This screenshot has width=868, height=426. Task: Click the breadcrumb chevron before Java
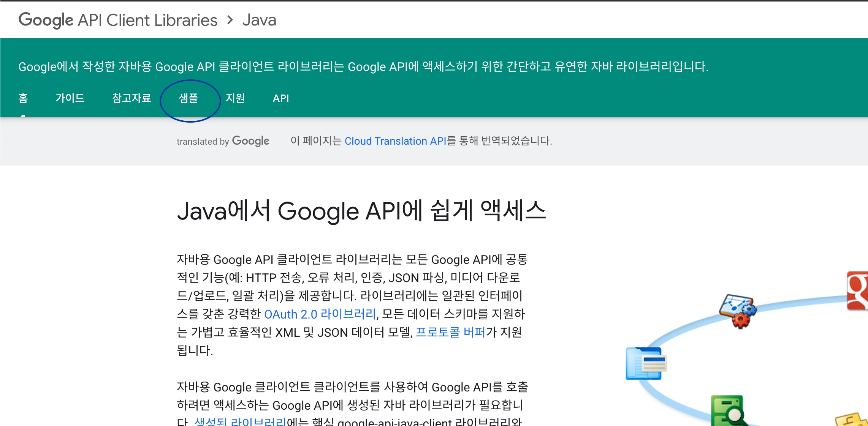[x=230, y=20]
